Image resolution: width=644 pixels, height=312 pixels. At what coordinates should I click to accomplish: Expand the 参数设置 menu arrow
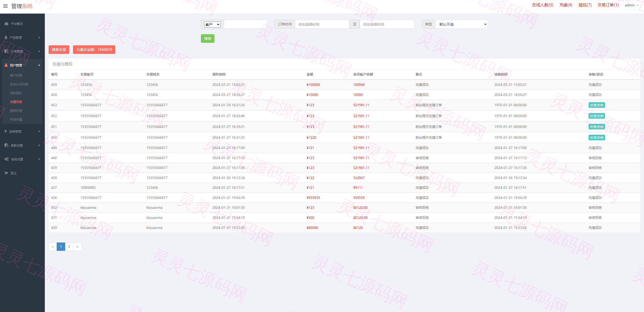39,145
